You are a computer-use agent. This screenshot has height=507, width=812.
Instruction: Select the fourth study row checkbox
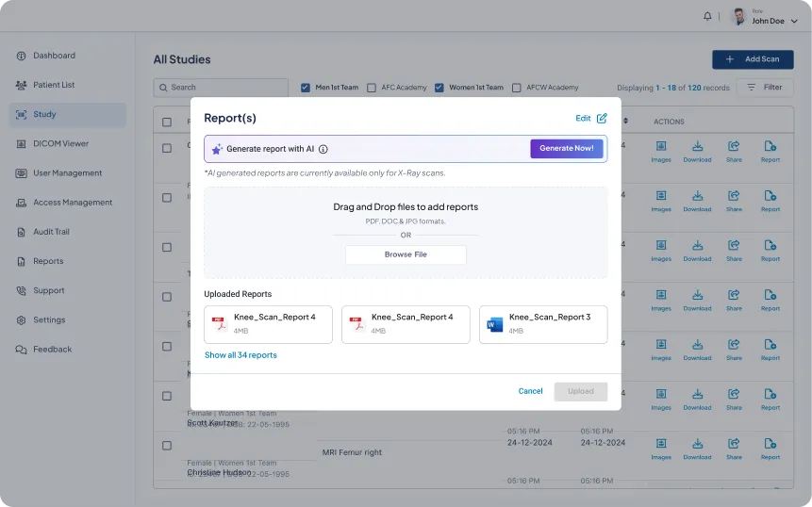(167, 297)
